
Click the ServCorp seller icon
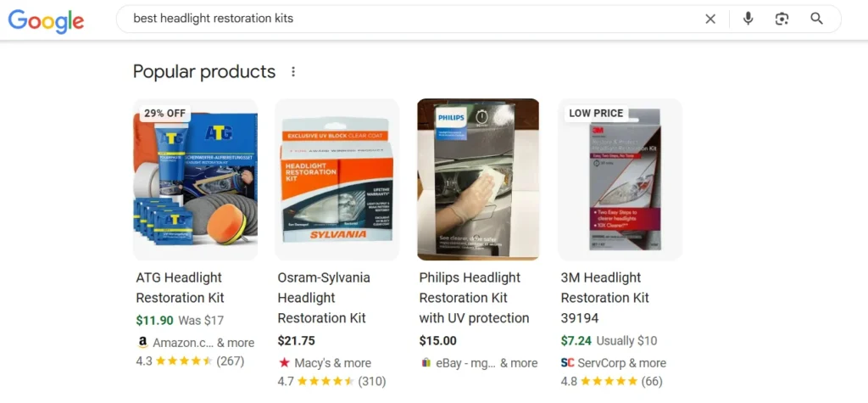coord(567,363)
